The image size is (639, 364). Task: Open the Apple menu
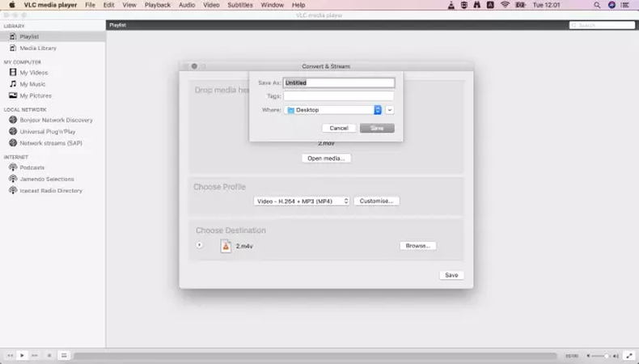12,5
